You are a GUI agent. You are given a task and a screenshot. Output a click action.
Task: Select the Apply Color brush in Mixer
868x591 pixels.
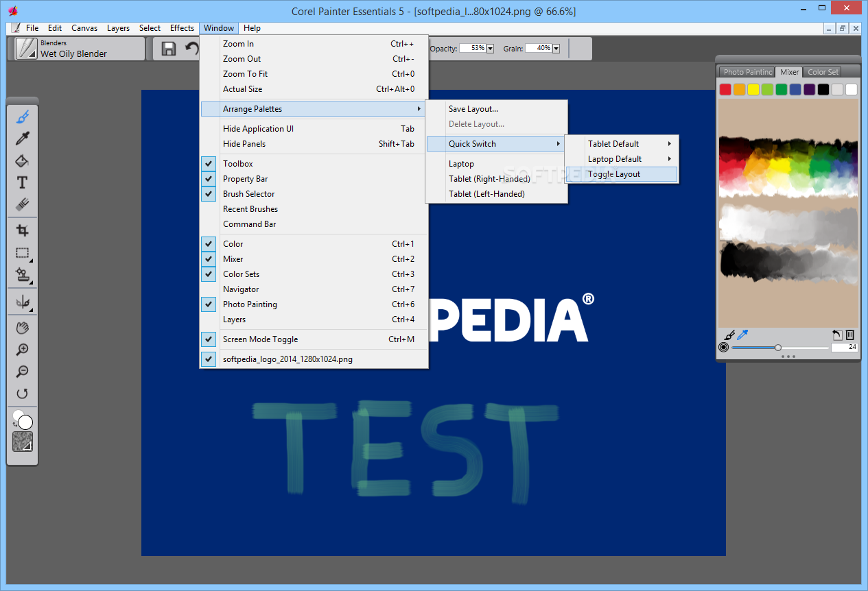[730, 335]
